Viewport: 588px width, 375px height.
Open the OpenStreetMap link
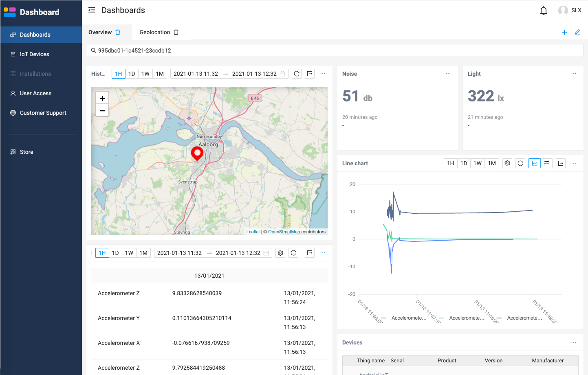point(284,232)
